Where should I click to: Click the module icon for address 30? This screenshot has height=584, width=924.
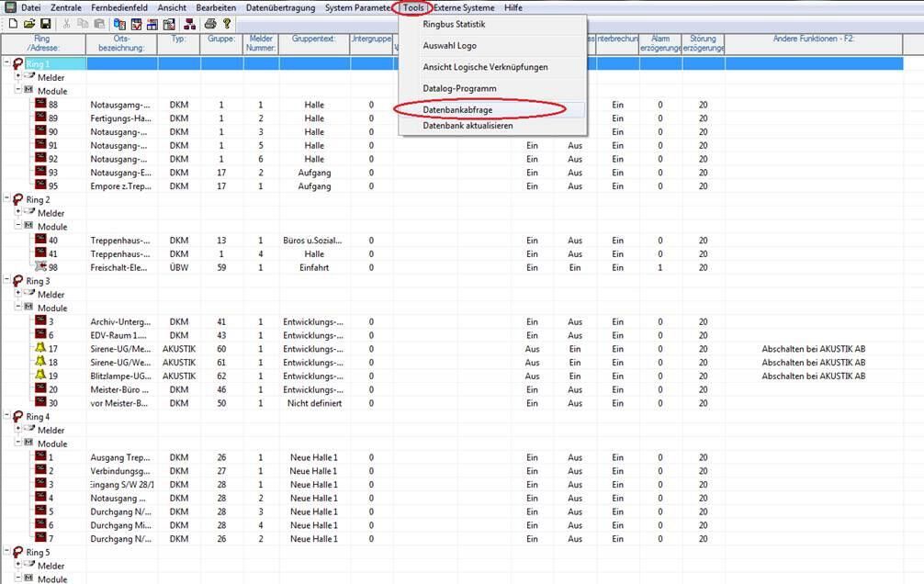[x=40, y=402]
